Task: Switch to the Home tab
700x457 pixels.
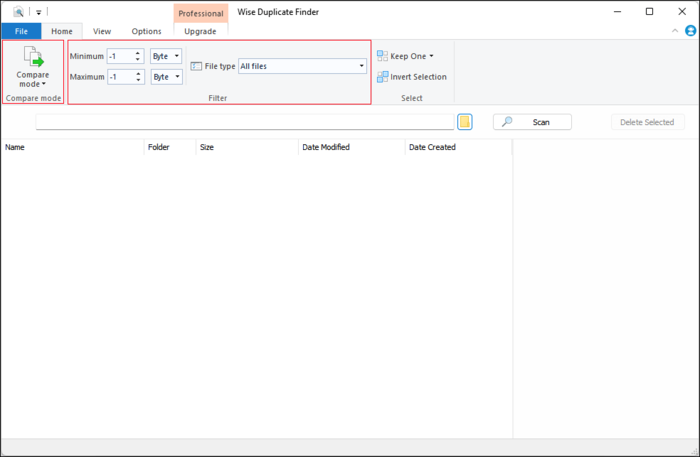Action: tap(62, 31)
